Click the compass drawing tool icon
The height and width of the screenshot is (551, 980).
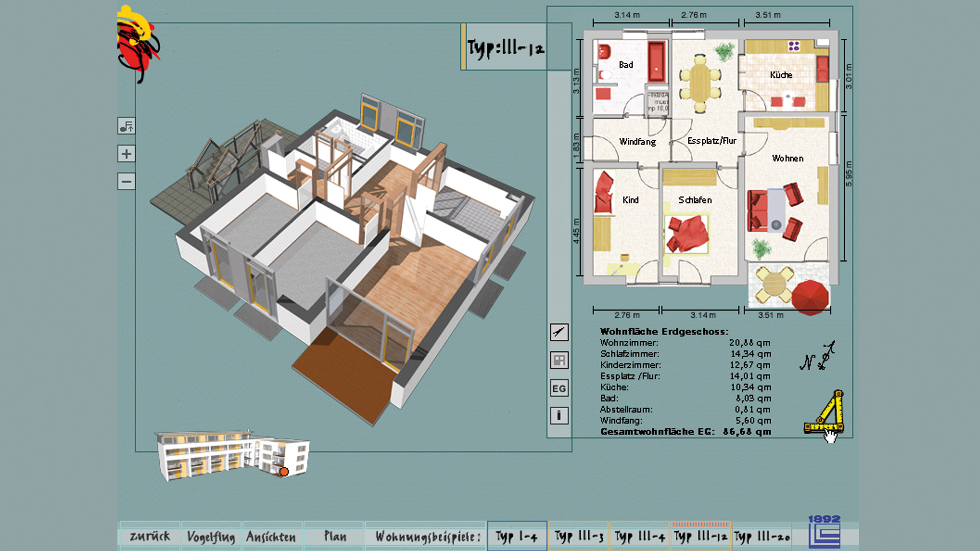559,332
